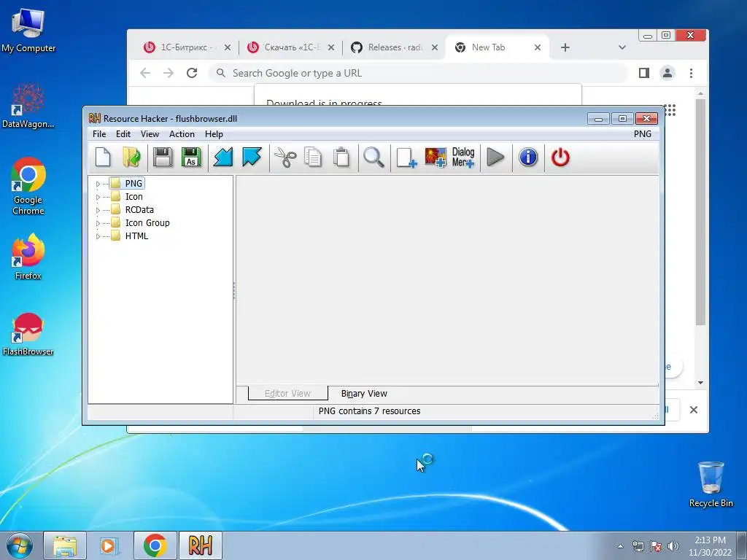Click the blue arrow pointing down-left icon
Viewport: 747px width, 560px height.
223,157
